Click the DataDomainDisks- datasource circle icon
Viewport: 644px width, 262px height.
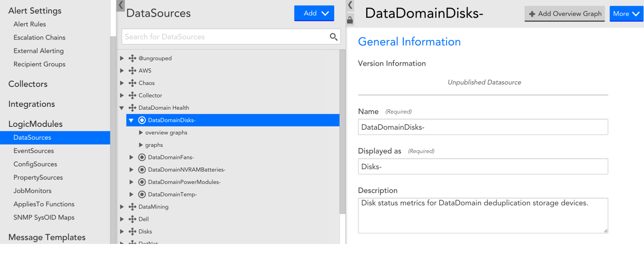point(142,120)
